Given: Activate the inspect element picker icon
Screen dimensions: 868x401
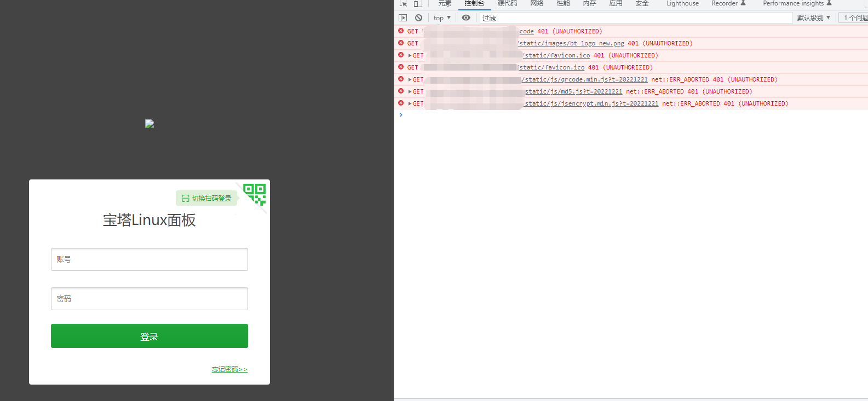Looking at the screenshot, I should [404, 3].
